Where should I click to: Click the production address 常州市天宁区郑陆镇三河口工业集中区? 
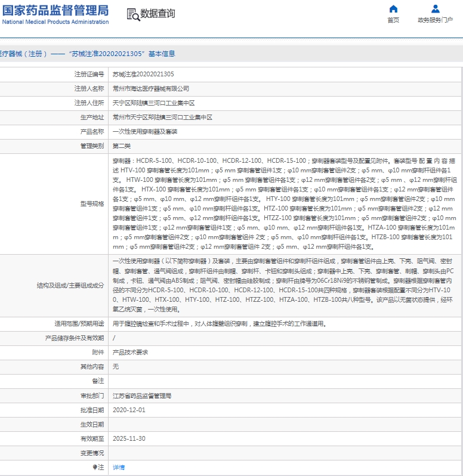point(162,117)
